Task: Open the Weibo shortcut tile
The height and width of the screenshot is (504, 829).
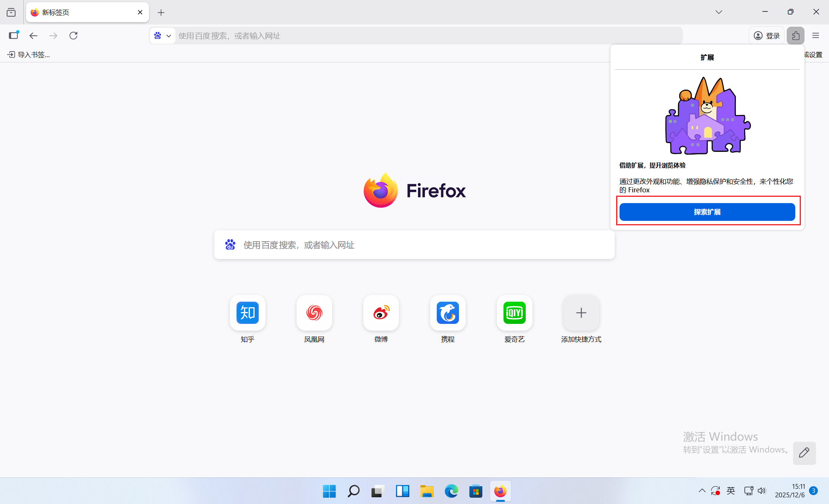Action: (381, 313)
